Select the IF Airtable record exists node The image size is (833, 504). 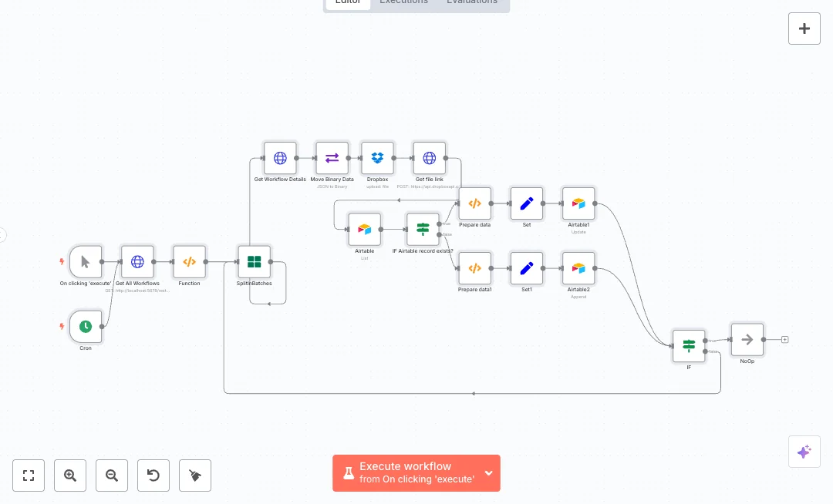[x=423, y=230]
